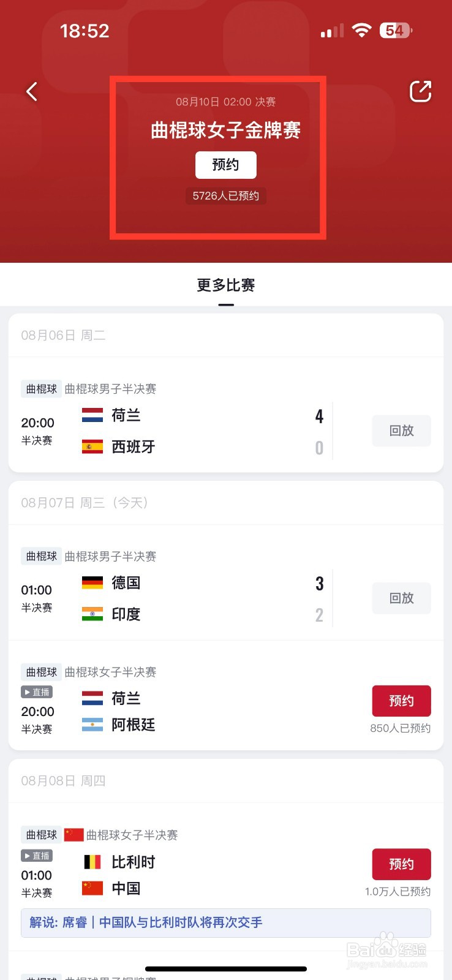Tap the Wi-Fi status icon
This screenshot has height=980, width=452.
[x=362, y=30]
